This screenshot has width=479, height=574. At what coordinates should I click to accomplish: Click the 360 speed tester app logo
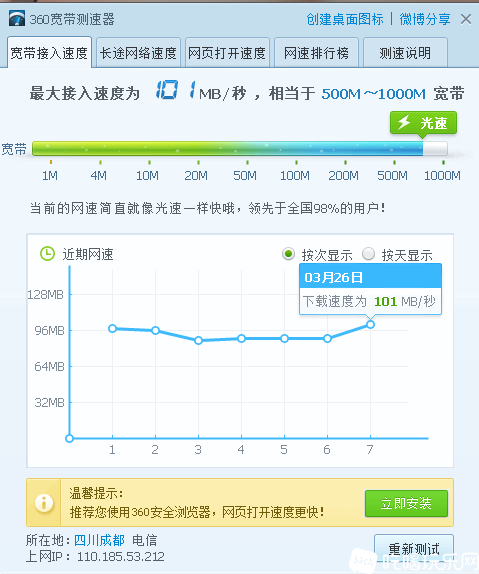[17, 19]
